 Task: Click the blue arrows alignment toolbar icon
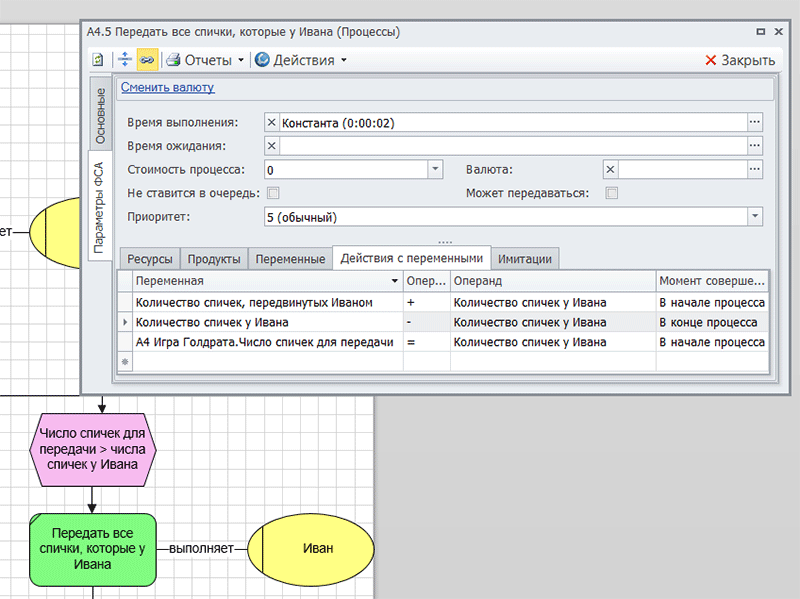tap(125, 60)
